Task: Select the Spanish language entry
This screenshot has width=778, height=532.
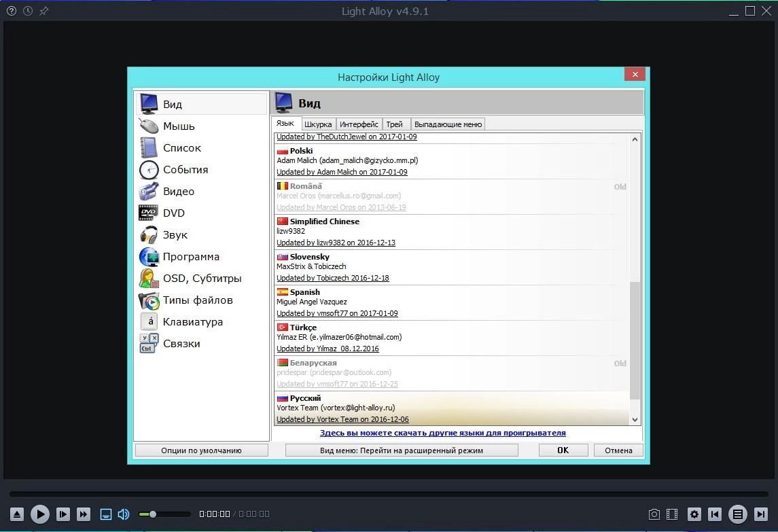Action: (452, 302)
